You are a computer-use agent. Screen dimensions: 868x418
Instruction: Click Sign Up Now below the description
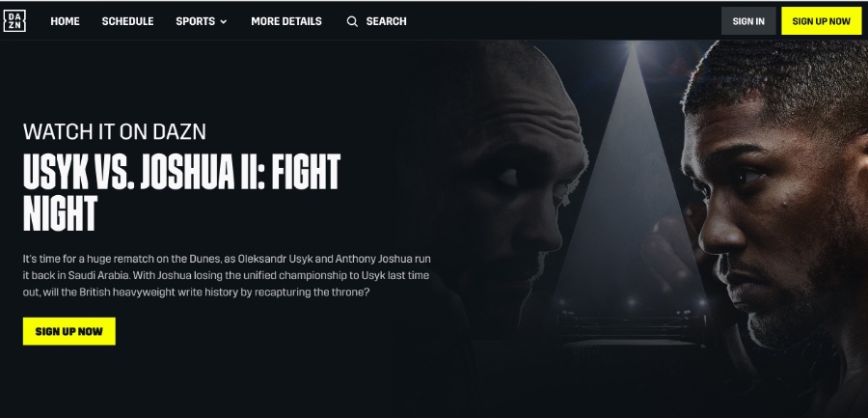point(69,331)
